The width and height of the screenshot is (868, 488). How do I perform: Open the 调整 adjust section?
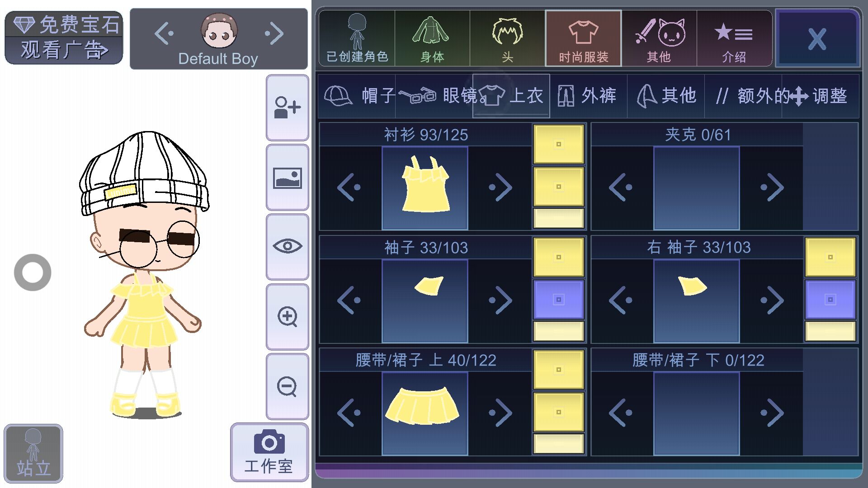click(x=821, y=96)
